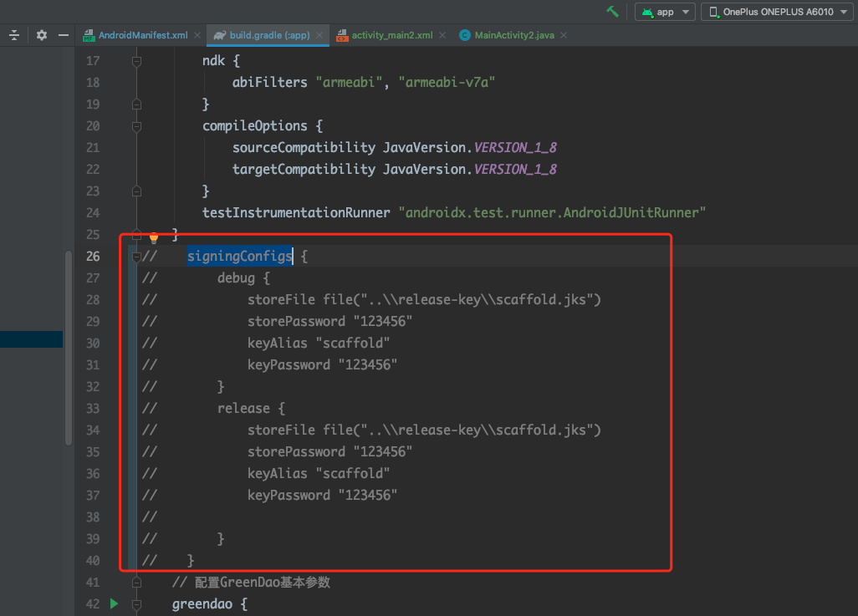
Task: Close the AndroidManifest.xml tab
Action: coord(197,35)
